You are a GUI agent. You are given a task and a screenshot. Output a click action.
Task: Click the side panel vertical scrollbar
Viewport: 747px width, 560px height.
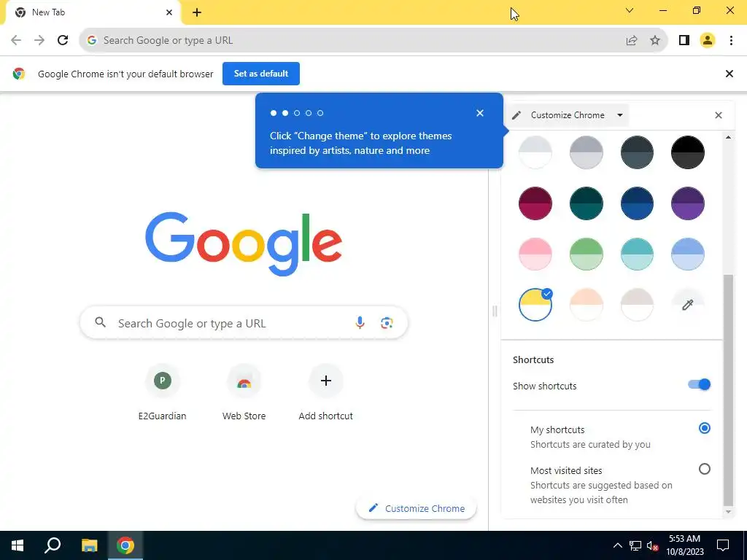(728, 389)
